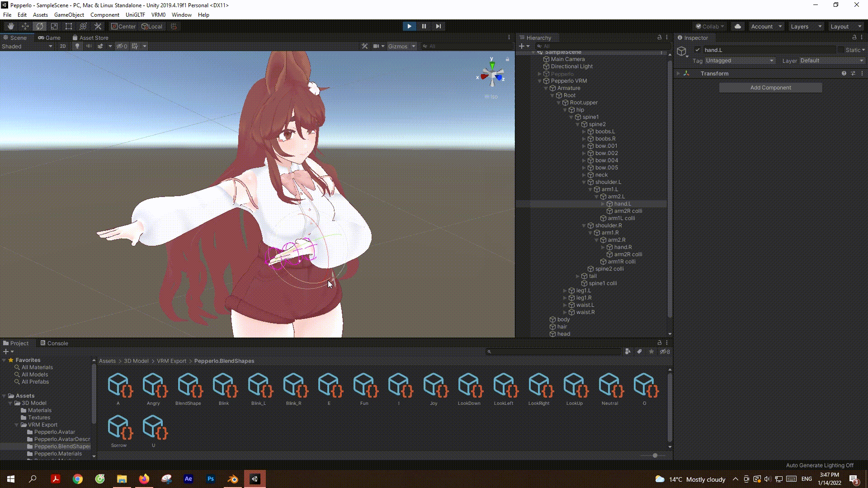The image size is (868, 488).
Task: Toggle 2D view mode in Scene
Action: (63, 46)
